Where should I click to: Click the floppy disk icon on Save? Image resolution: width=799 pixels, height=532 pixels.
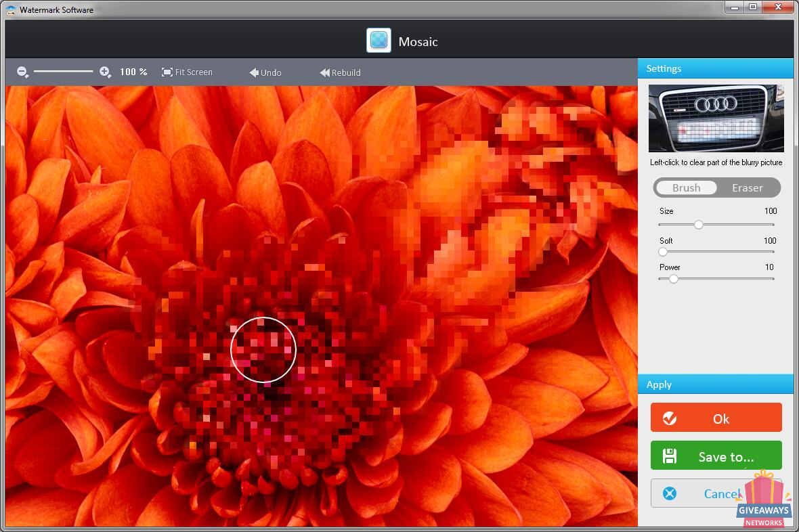pyautogui.click(x=670, y=456)
